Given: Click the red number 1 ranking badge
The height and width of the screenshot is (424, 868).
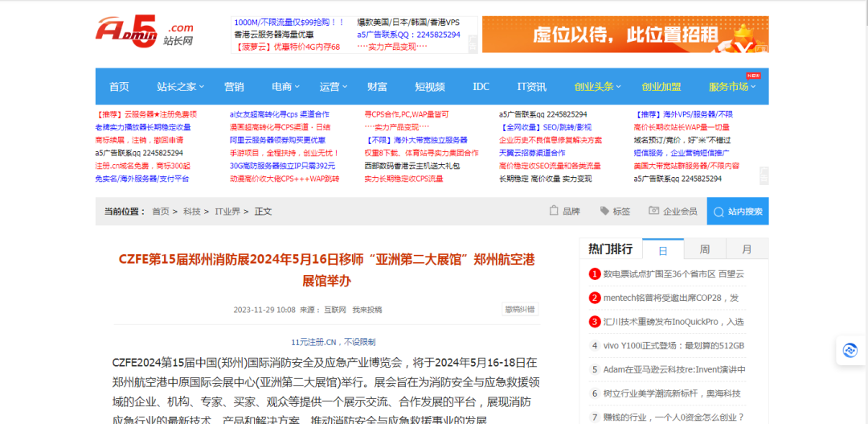Looking at the screenshot, I should 595,274.
